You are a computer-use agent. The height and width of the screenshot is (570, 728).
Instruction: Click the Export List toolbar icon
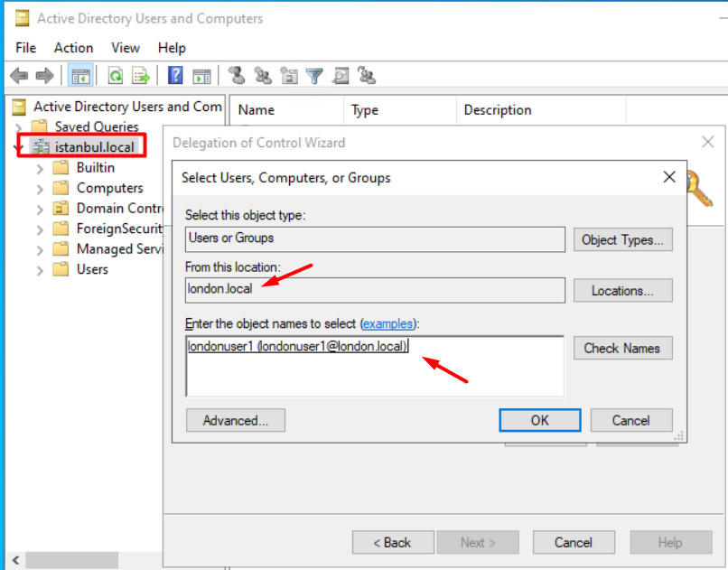click(141, 76)
